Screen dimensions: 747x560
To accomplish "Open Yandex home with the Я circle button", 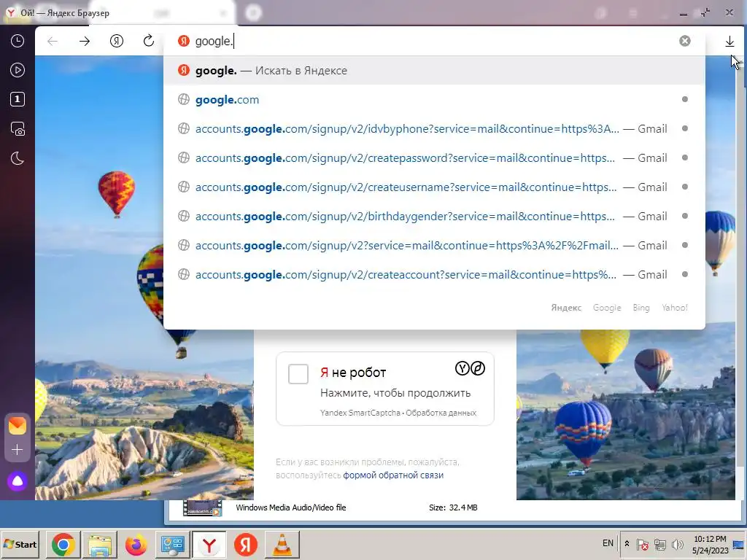I will pyautogui.click(x=116, y=42).
